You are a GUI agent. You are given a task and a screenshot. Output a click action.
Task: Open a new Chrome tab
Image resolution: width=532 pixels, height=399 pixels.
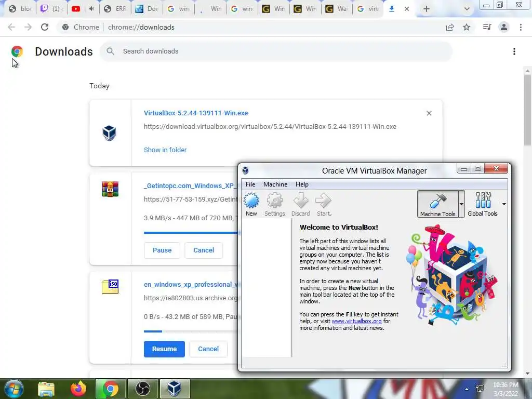tap(427, 9)
